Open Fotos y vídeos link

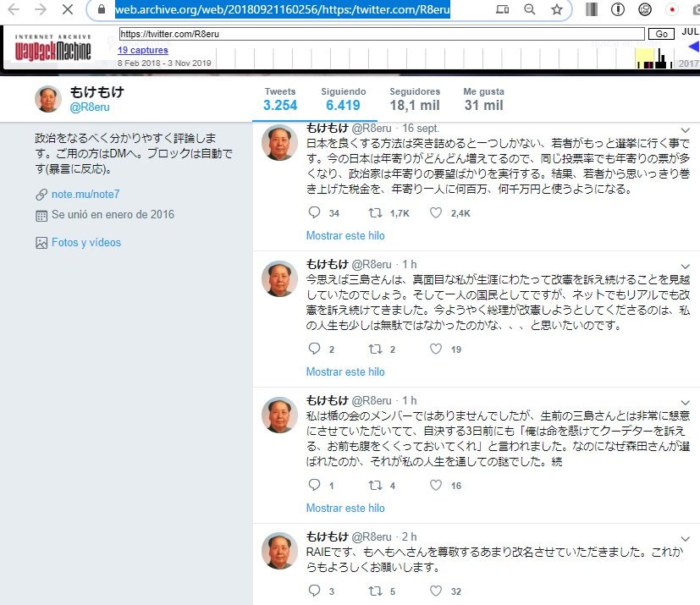[x=86, y=242]
